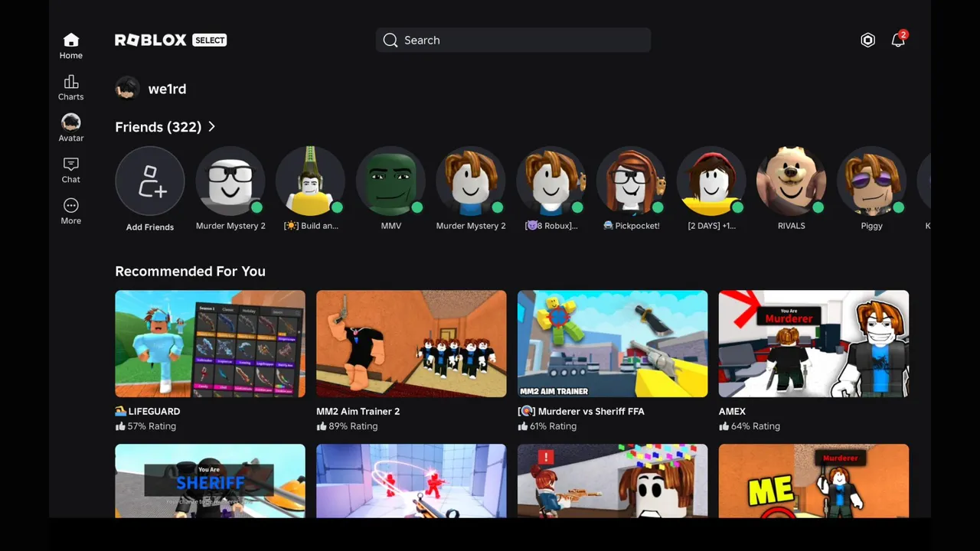
Task: Open the Robux hexagon icon
Action: tap(867, 40)
